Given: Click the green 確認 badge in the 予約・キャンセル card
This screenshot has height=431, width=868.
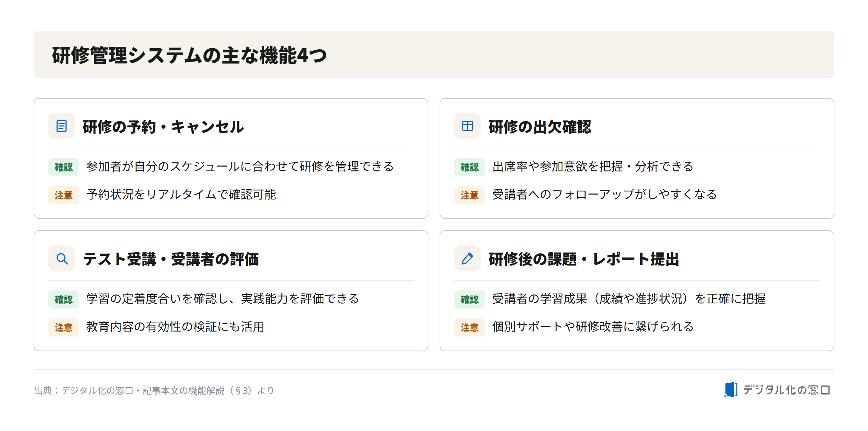Looking at the screenshot, I should pos(64,167).
